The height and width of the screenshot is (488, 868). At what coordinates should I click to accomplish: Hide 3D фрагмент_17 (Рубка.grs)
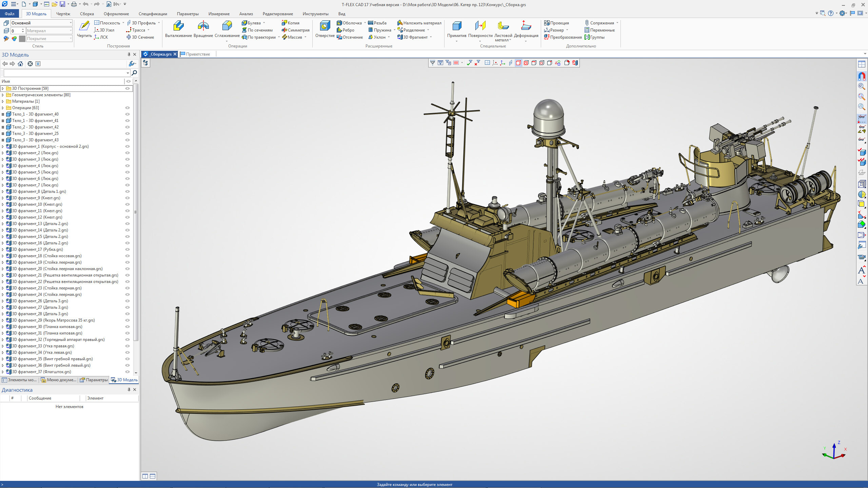[128, 249]
